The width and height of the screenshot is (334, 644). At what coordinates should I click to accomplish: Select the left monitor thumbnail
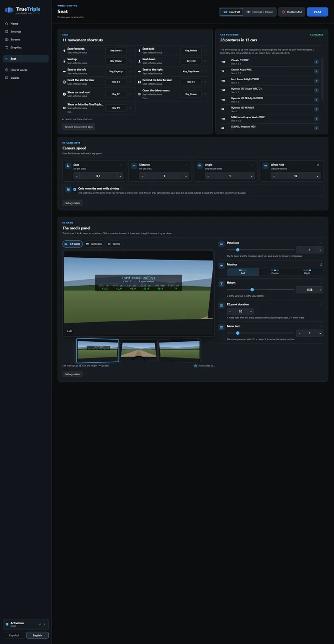tap(97, 351)
